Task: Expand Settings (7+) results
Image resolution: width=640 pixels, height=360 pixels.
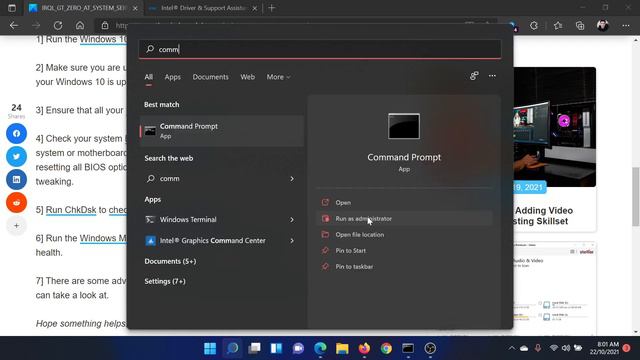Action: tap(165, 281)
